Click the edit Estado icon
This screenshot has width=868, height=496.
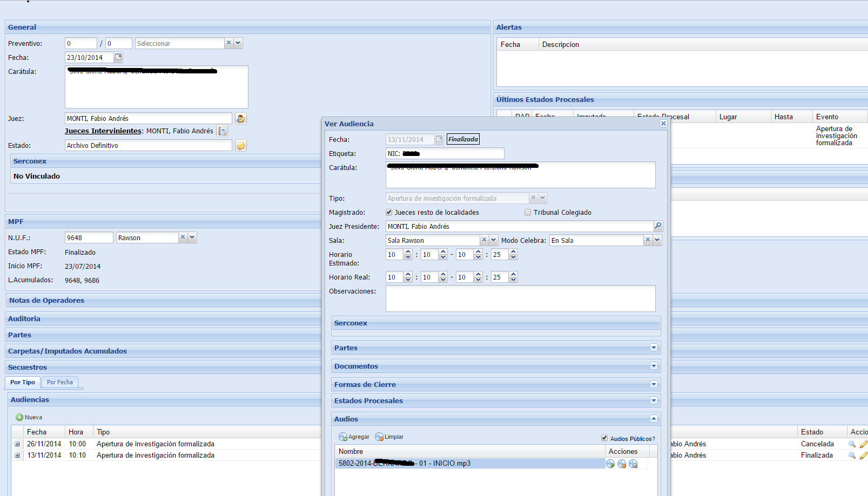point(241,146)
